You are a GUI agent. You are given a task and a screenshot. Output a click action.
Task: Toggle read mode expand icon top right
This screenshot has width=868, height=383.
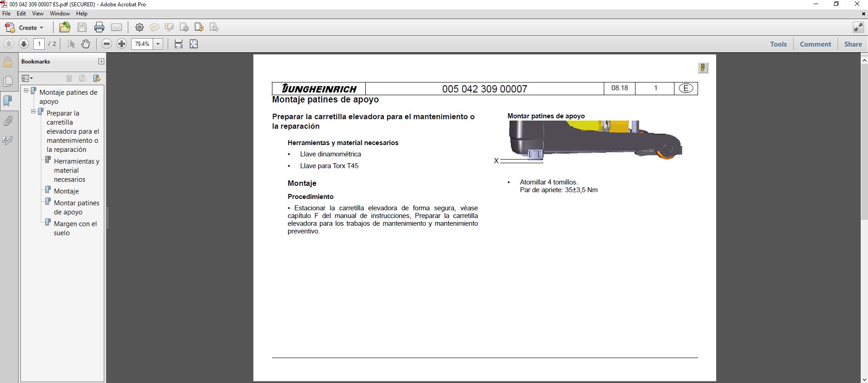[858, 28]
